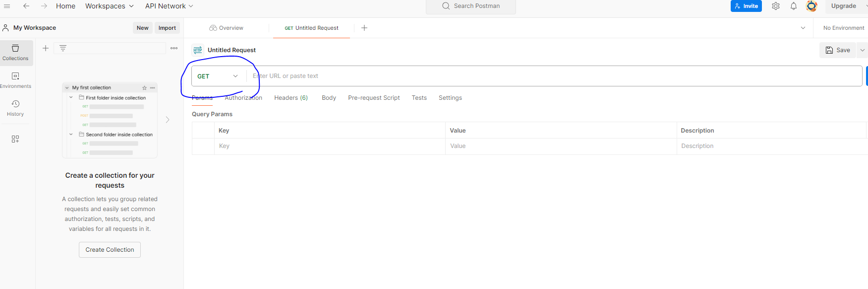
Task: Save the request
Action: 837,50
